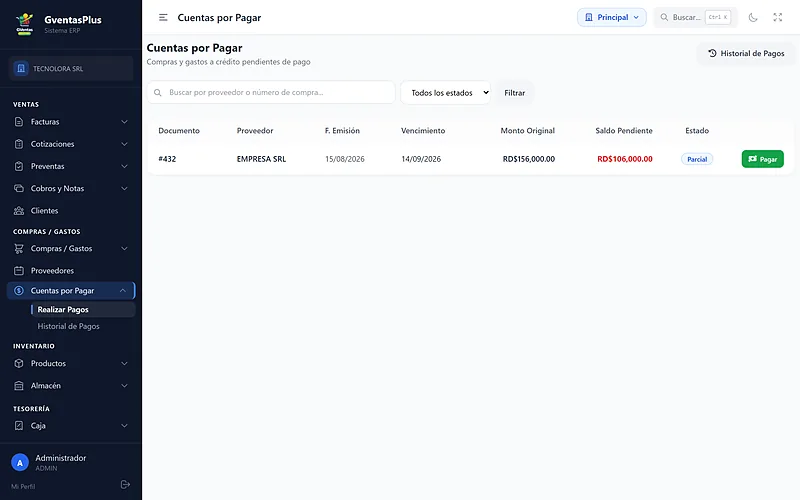The height and width of the screenshot is (500, 800).
Task: Click the Proveedores calendar icon
Action: [x=19, y=270]
